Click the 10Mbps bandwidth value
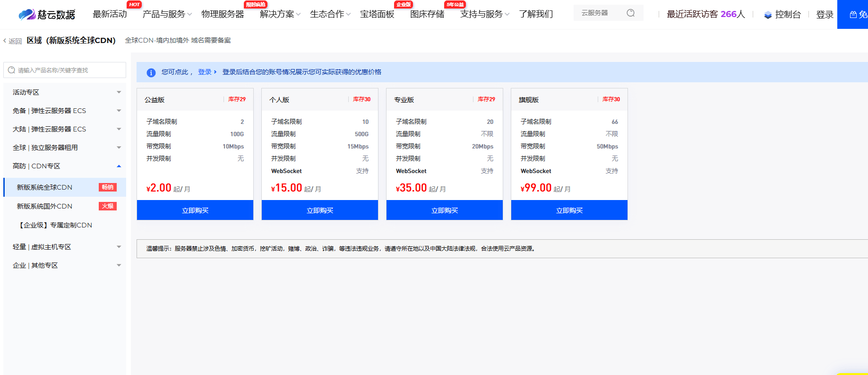This screenshot has height=375, width=868. pyautogui.click(x=233, y=147)
